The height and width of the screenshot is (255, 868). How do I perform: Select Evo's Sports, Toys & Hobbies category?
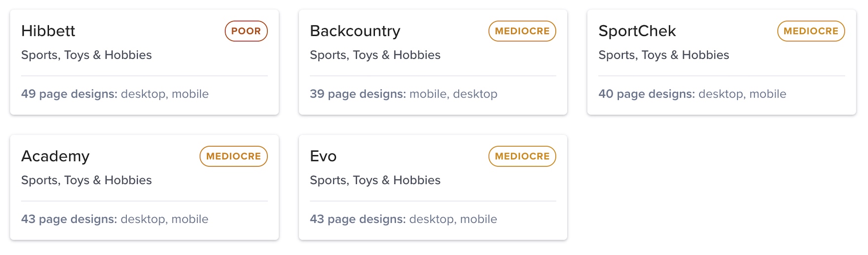point(375,180)
